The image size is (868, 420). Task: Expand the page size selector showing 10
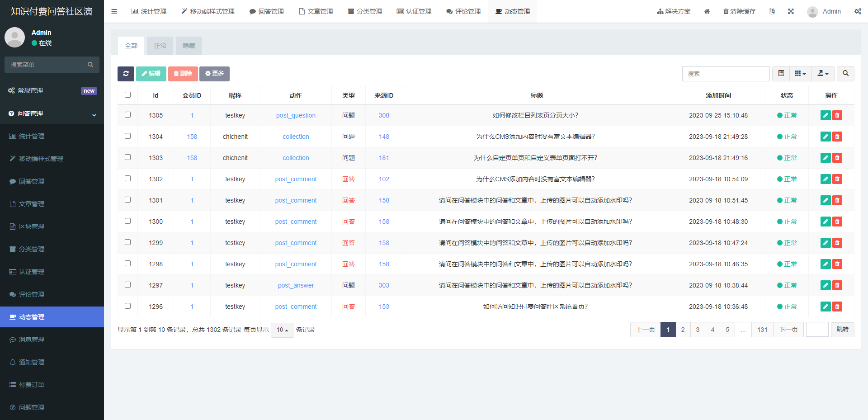pyautogui.click(x=282, y=330)
